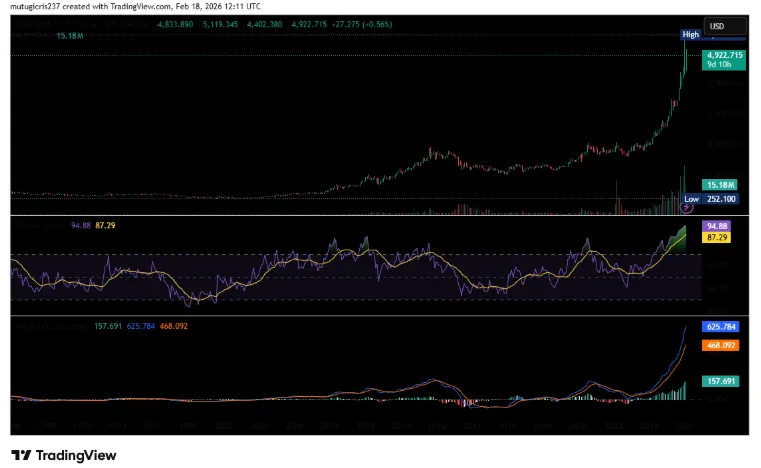The width and height of the screenshot is (761, 468).
Task: Click the Low price marker label
Action: pyautogui.click(x=690, y=198)
